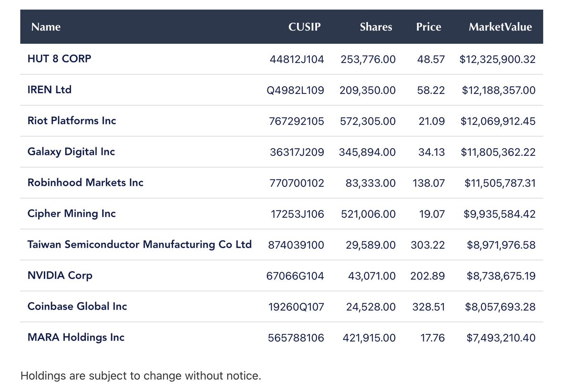Click price 303.22 for Taiwan Semiconductor

coord(428,245)
